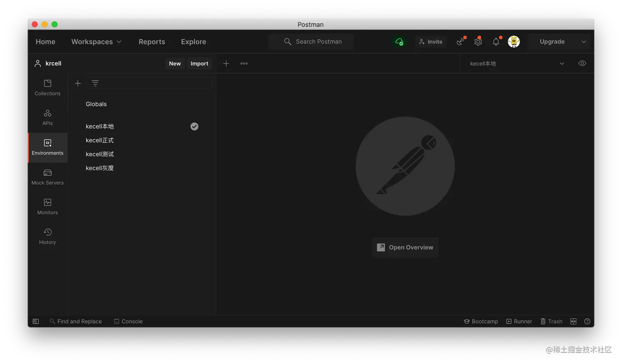Toggle the sidebar from status bar
Image resolution: width=622 pixels, height=364 pixels.
36,321
